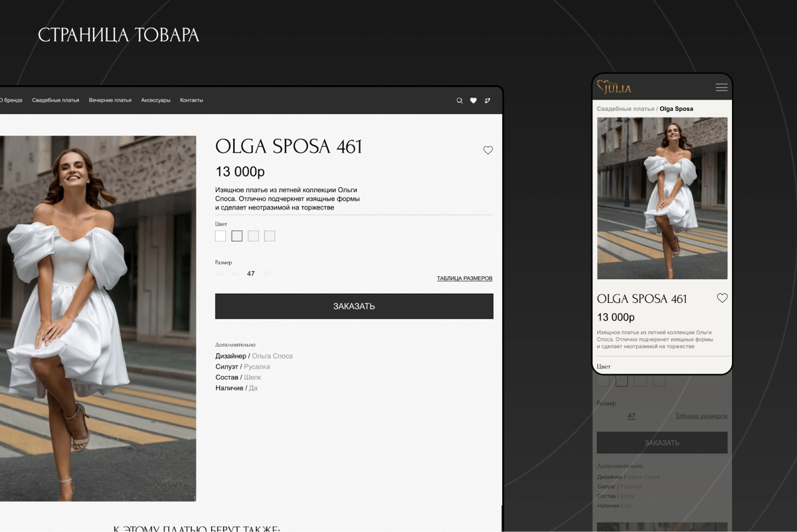Open Таблица размеров link in mobile view

point(701,416)
